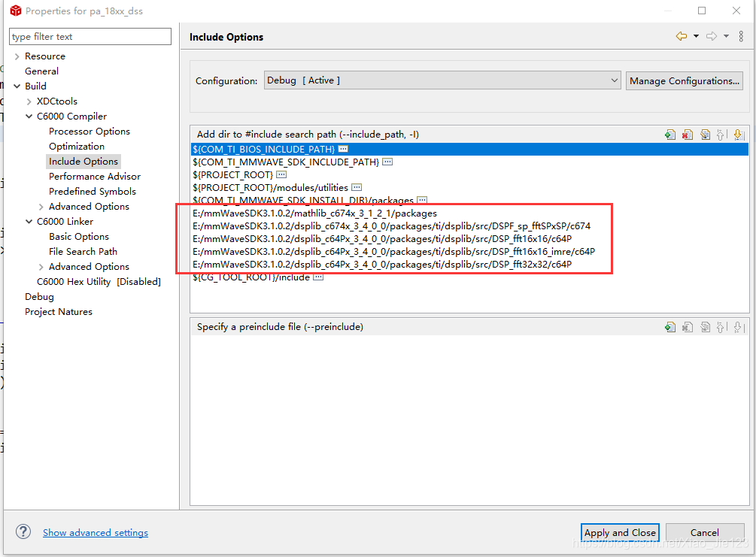Cancel the properties dialog
Viewport: 756px width, 557px height.
pyautogui.click(x=704, y=532)
